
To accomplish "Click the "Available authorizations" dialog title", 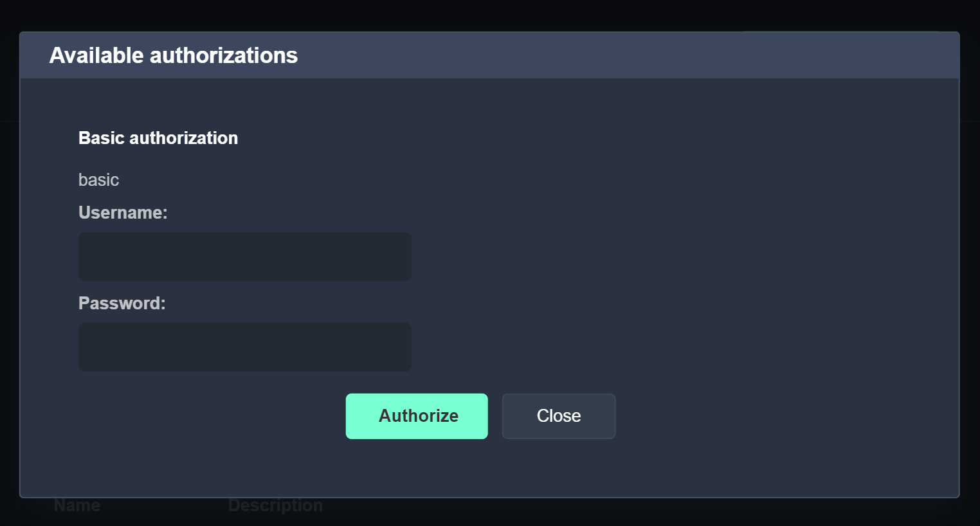I will [x=174, y=56].
